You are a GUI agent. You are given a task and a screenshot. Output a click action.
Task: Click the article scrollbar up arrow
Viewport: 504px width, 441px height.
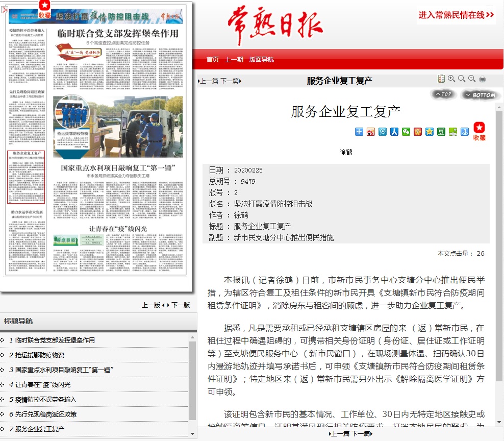pyautogui.click(x=499, y=107)
